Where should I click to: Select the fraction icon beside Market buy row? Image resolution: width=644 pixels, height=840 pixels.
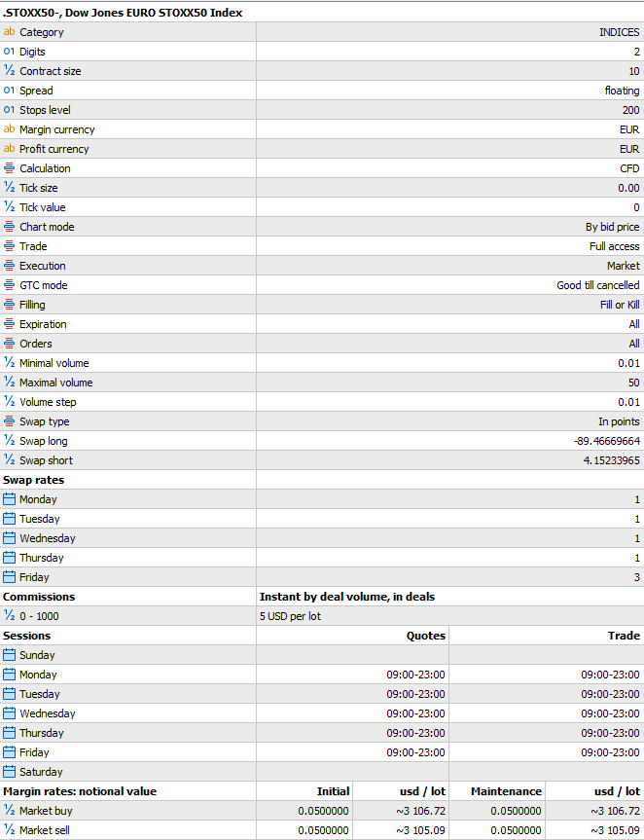click(x=9, y=811)
